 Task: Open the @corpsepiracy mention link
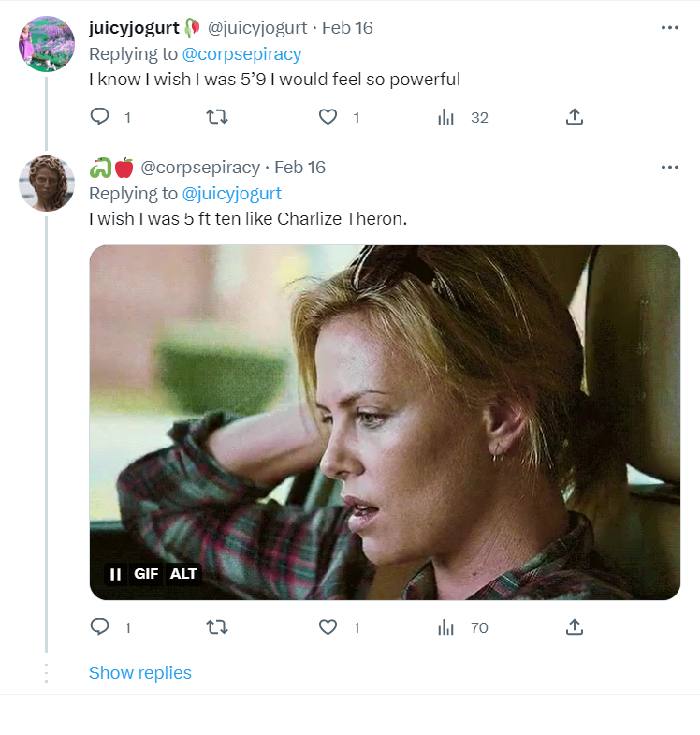241,54
